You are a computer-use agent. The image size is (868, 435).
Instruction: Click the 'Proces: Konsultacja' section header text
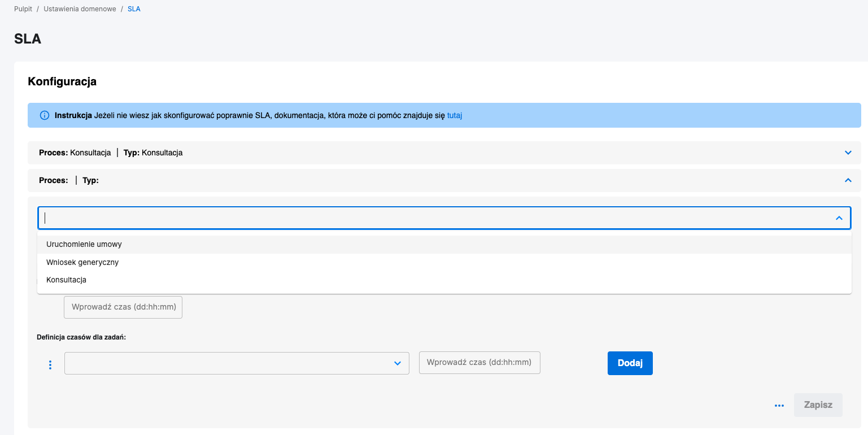point(75,153)
